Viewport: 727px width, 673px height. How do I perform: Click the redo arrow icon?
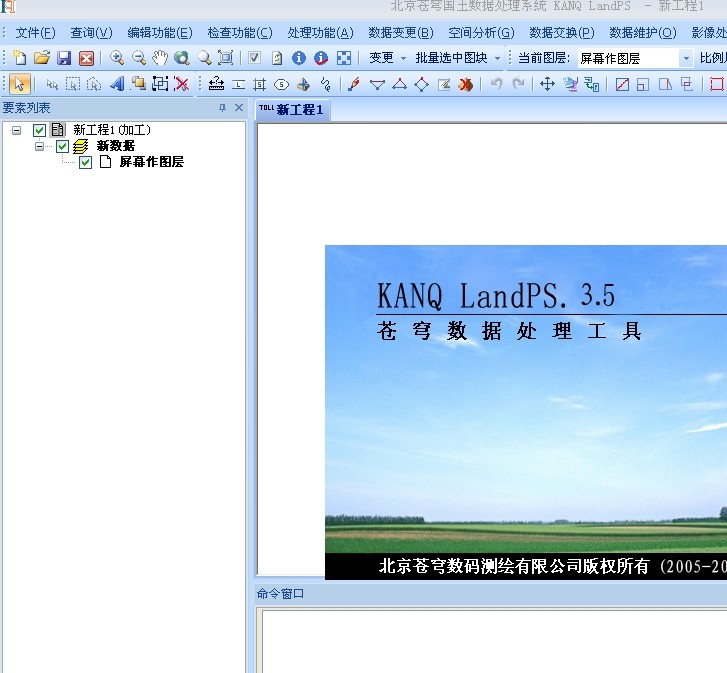[x=518, y=84]
